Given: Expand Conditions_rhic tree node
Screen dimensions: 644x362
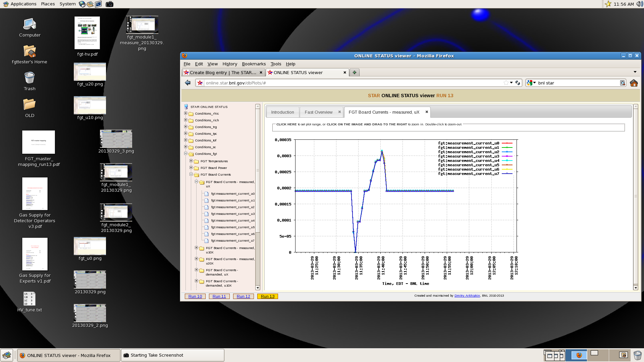Looking at the screenshot, I should tap(185, 113).
